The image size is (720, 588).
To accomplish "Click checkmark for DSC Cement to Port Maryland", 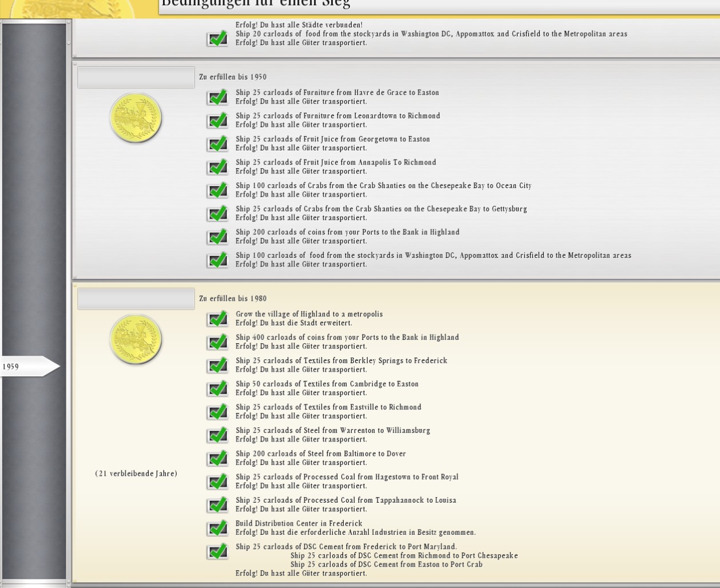I will point(217,551).
